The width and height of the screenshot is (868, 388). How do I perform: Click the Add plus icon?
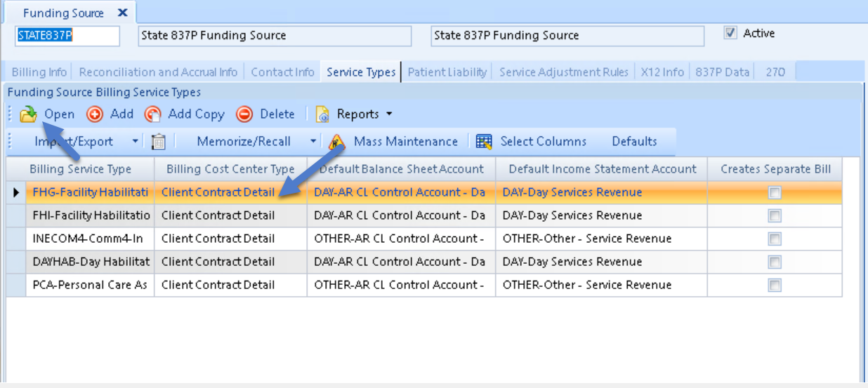tap(95, 114)
